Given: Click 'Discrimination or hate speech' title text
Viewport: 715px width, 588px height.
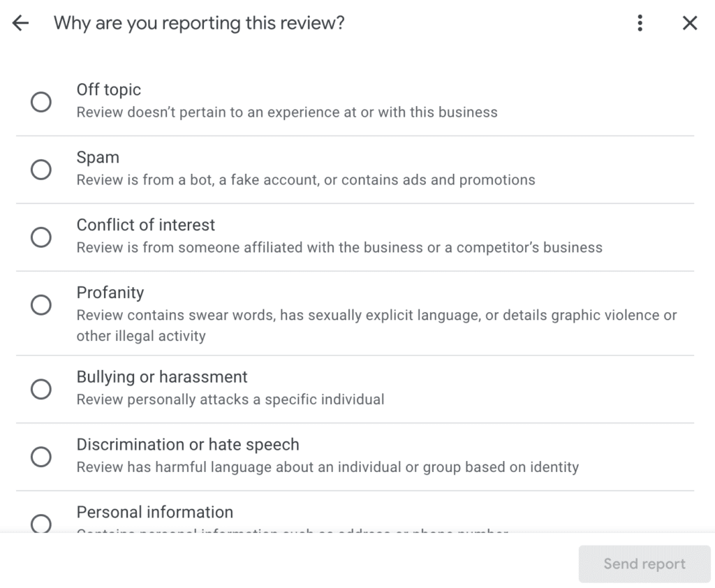Looking at the screenshot, I should click(x=188, y=445).
